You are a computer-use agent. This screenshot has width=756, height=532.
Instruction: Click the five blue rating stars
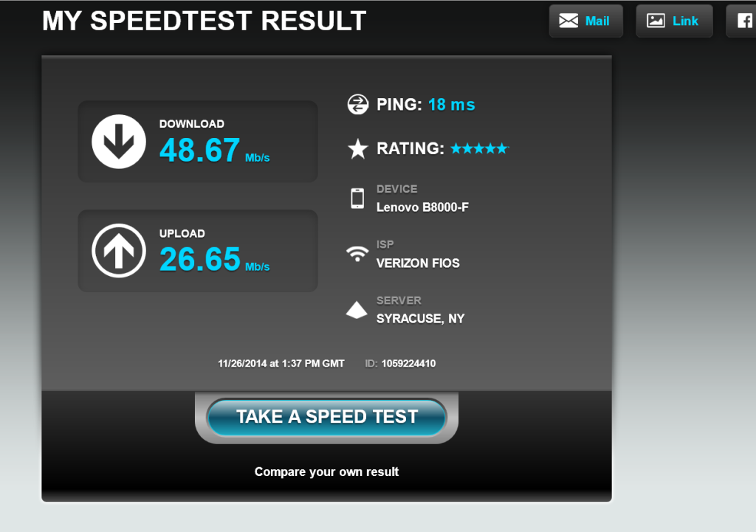pyautogui.click(x=479, y=148)
